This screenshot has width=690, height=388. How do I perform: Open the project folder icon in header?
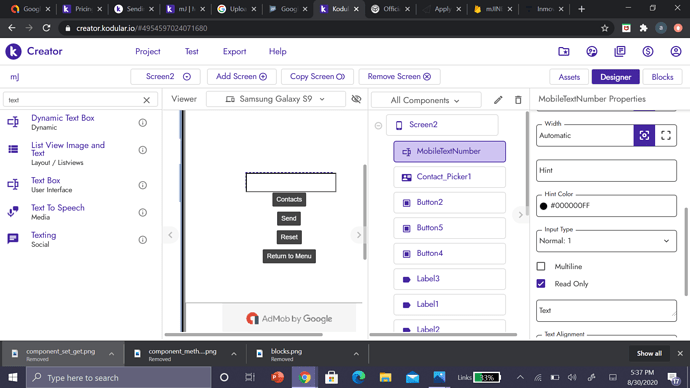[x=564, y=51]
